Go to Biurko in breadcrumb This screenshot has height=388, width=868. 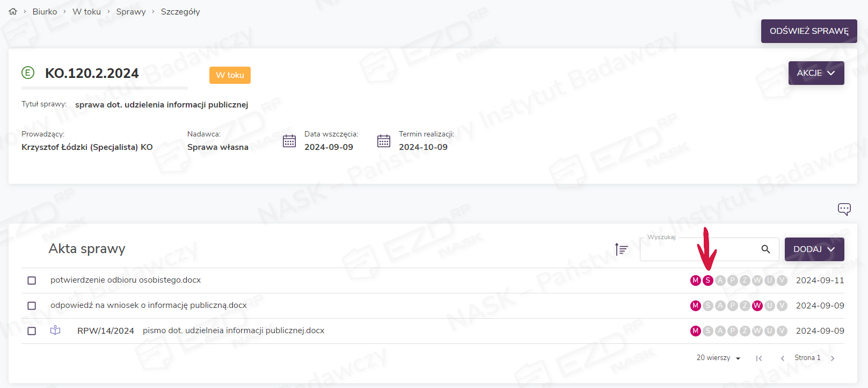click(x=45, y=12)
